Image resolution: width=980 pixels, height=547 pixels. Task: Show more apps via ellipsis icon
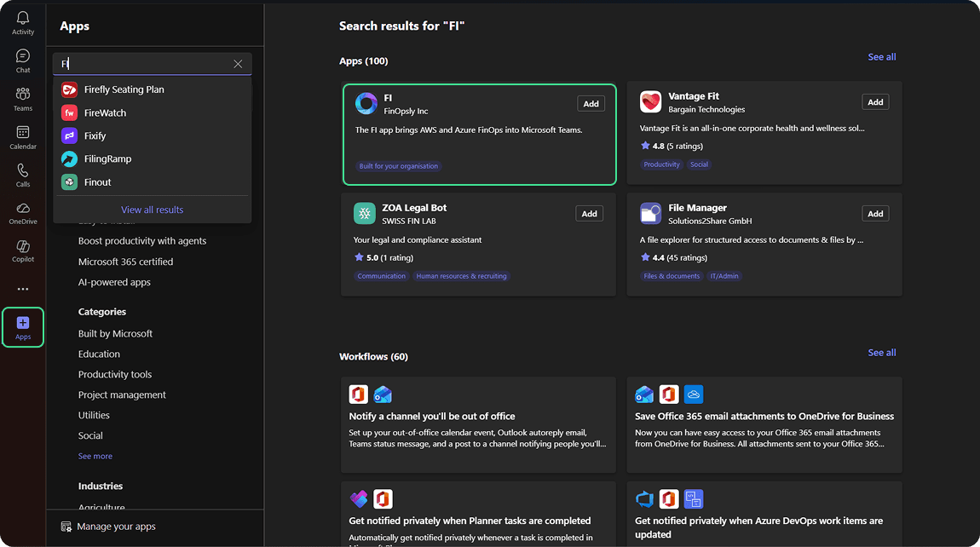click(x=23, y=289)
